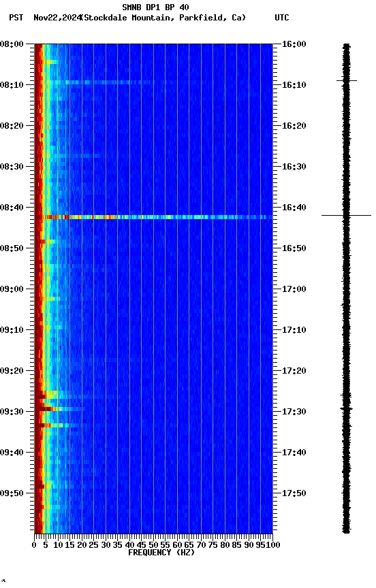
Task: Click the small seismogram spike near 16:09
Action: (x=346, y=80)
